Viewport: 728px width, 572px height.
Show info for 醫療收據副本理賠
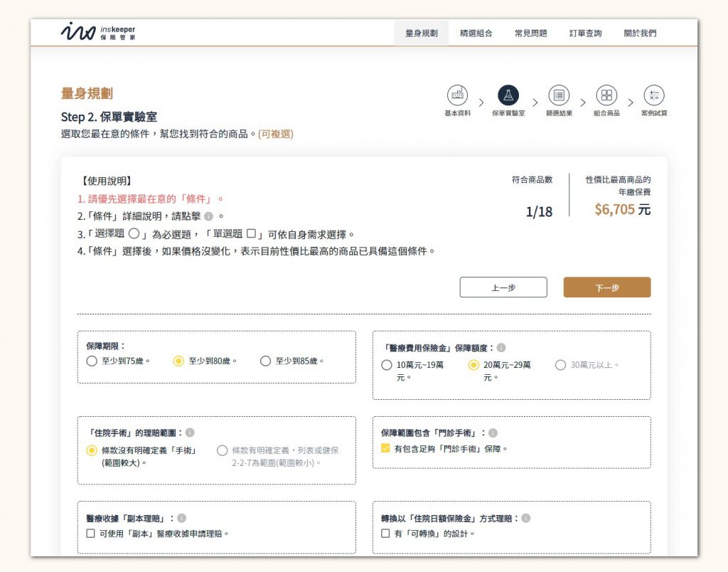click(181, 518)
